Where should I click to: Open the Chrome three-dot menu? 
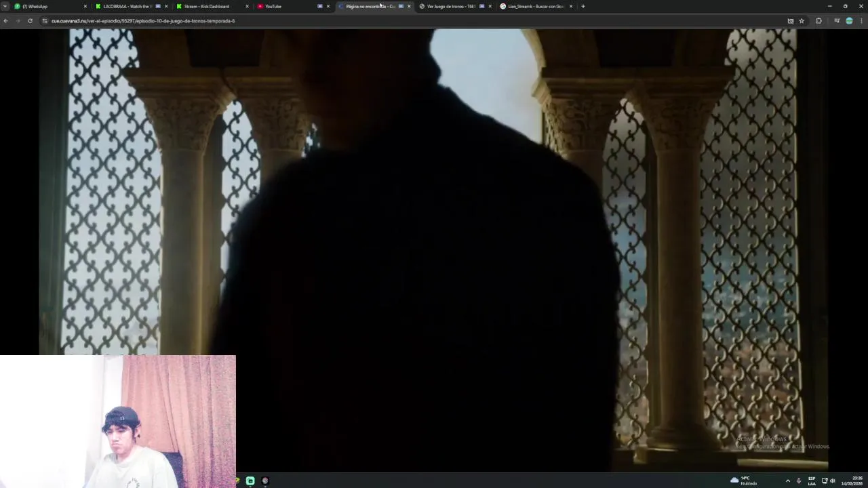coord(862,21)
